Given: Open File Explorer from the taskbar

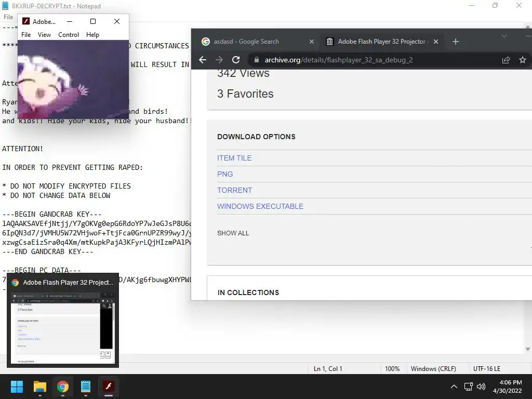Looking at the screenshot, I should [x=39, y=387].
